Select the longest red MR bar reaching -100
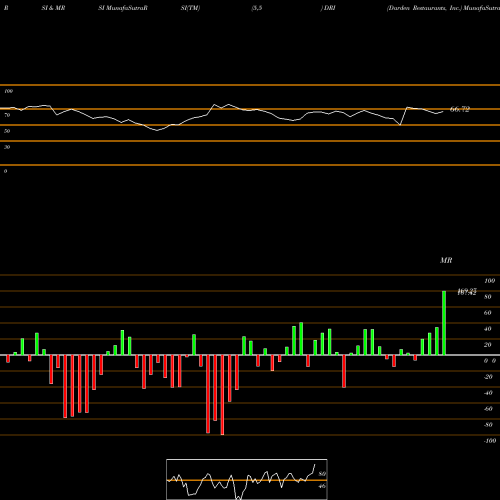500x500 pixels. [222, 395]
